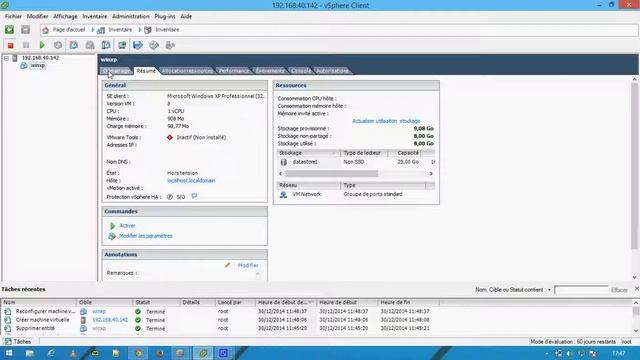Click the Type de lecteur column header
This screenshot has height=360, width=640.
pyautogui.click(x=364, y=153)
